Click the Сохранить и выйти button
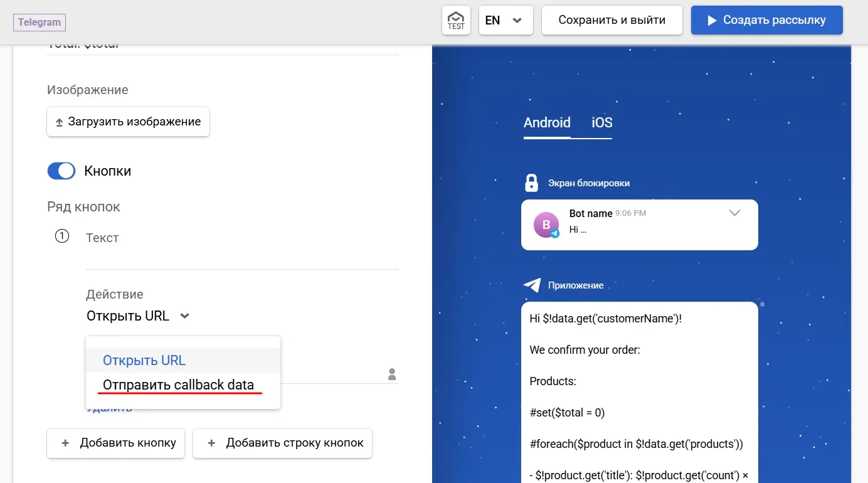 tap(611, 19)
